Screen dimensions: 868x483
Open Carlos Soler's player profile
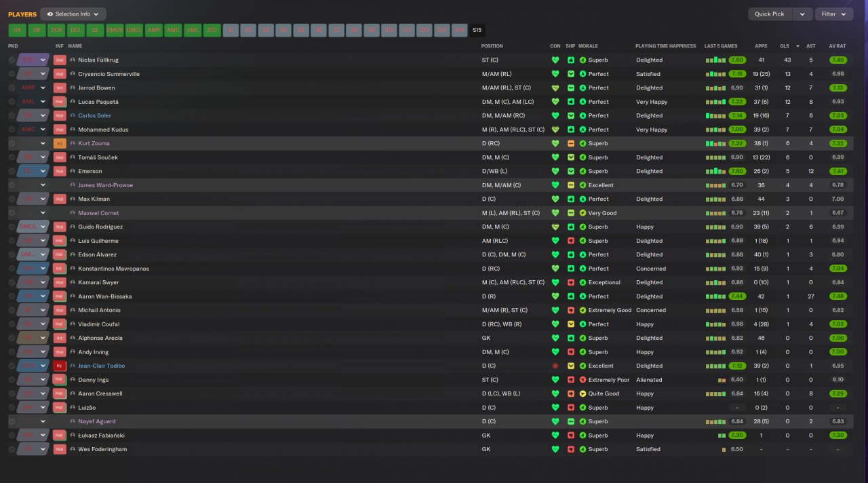coord(94,115)
